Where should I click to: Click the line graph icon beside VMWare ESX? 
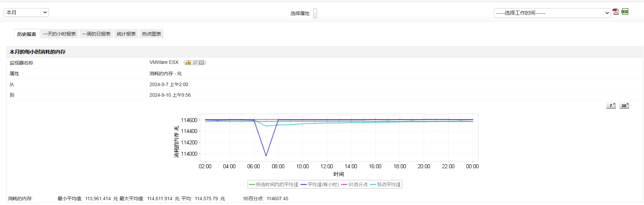pyautogui.click(x=195, y=63)
